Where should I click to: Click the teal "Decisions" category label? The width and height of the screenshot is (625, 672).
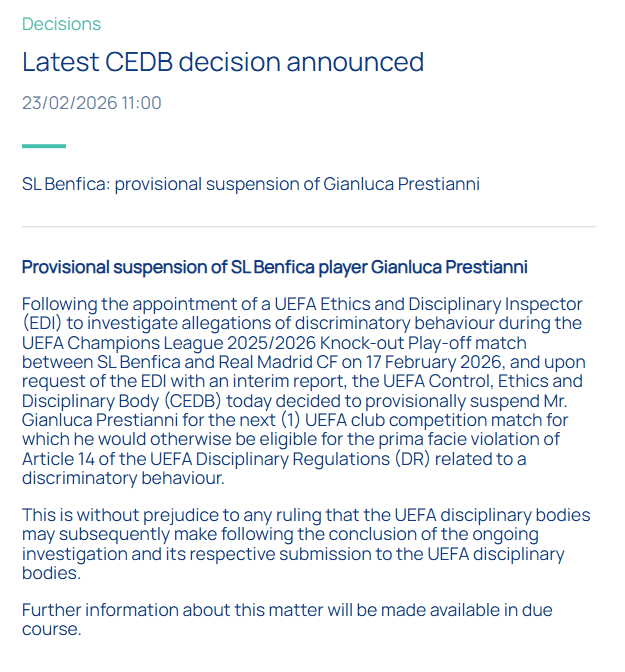(61, 24)
